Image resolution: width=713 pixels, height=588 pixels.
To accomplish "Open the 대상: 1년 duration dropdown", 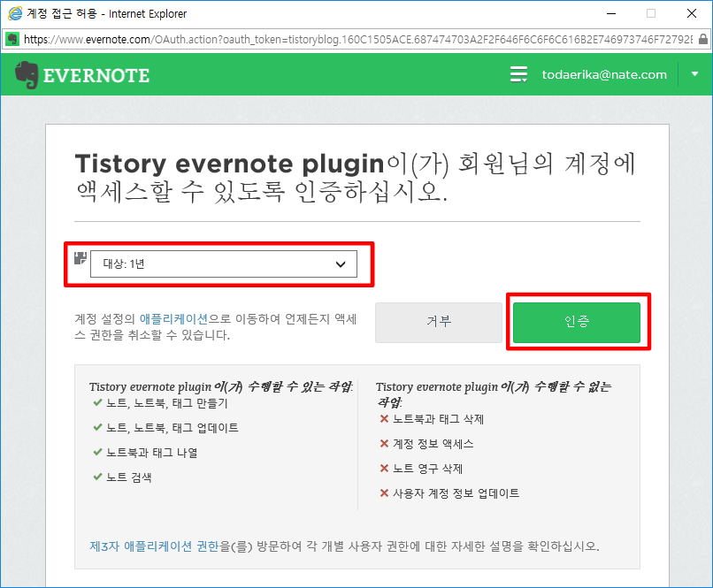I will point(223,264).
